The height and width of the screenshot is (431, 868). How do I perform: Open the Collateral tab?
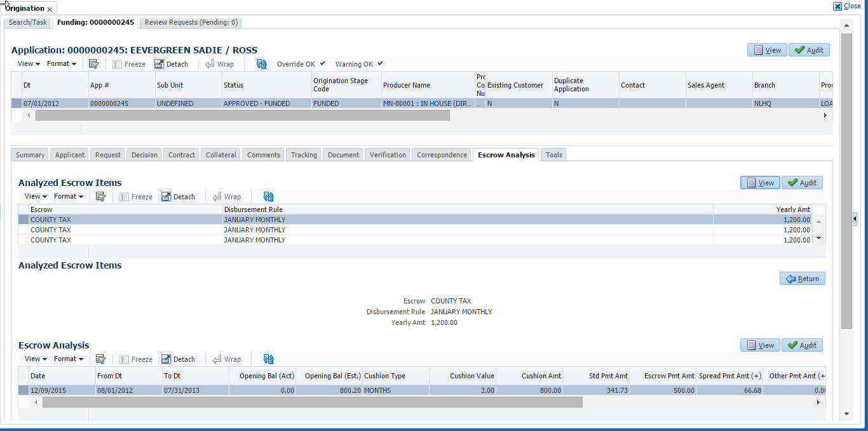221,155
